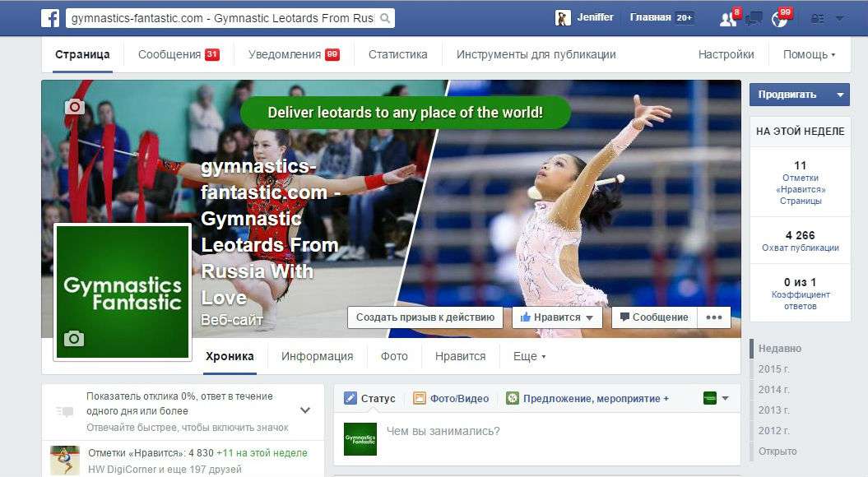
Task: Select the Информация tab
Action: [318, 356]
